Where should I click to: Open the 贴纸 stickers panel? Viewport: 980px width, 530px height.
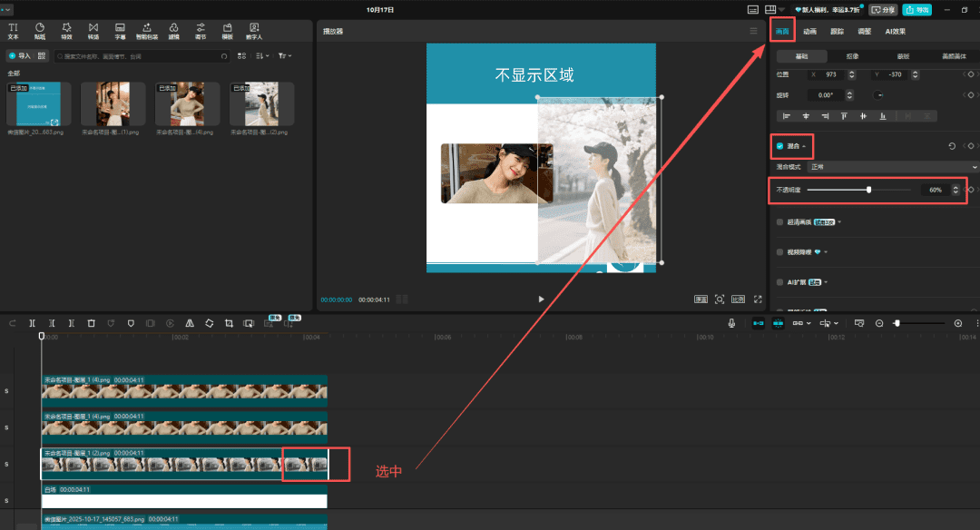(40, 31)
